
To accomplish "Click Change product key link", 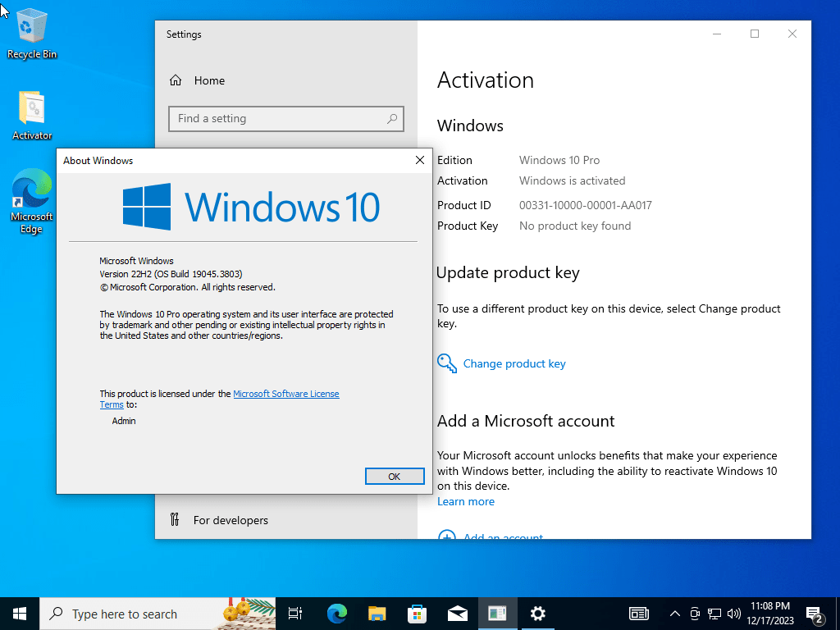I will pyautogui.click(x=514, y=363).
